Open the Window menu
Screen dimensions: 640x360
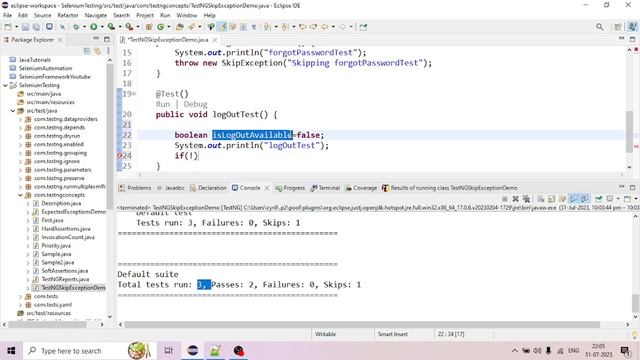[187, 15]
